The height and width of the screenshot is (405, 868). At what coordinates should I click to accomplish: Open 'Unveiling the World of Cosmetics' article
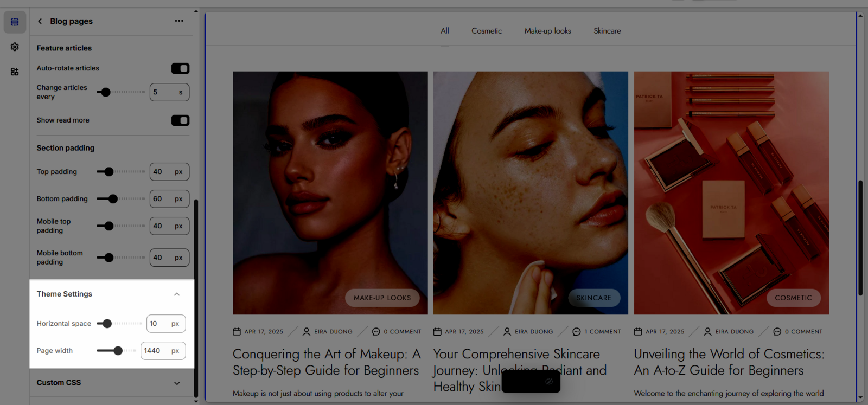click(729, 362)
